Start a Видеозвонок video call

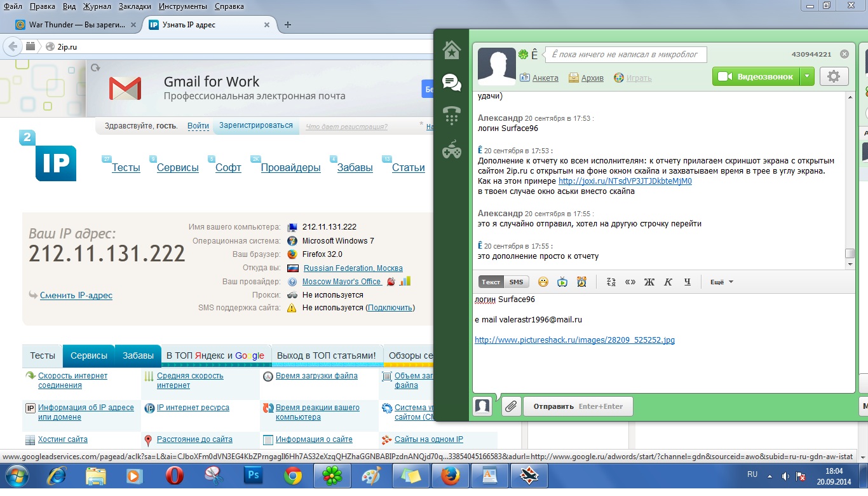(x=755, y=76)
